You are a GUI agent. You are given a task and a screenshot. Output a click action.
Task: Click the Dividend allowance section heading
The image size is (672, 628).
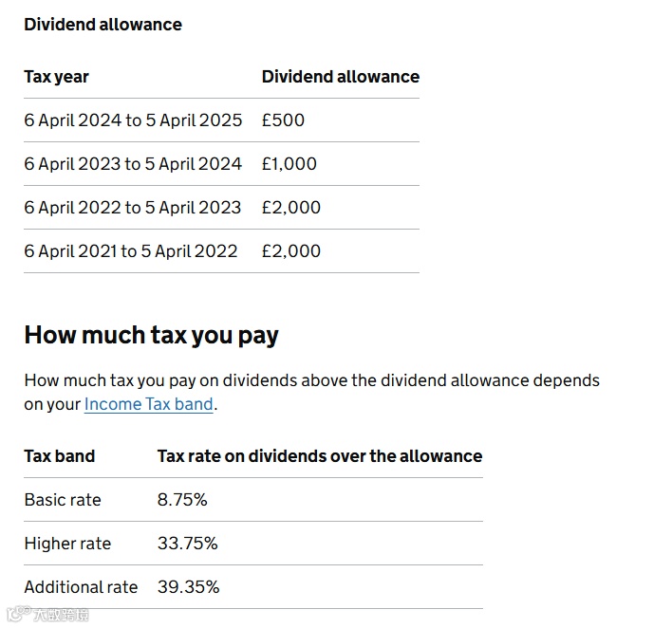103,25
